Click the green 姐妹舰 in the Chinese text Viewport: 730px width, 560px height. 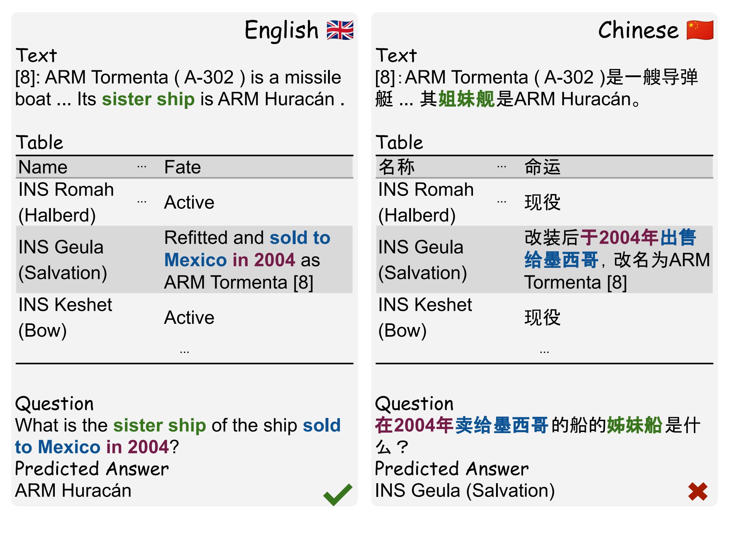(x=466, y=99)
